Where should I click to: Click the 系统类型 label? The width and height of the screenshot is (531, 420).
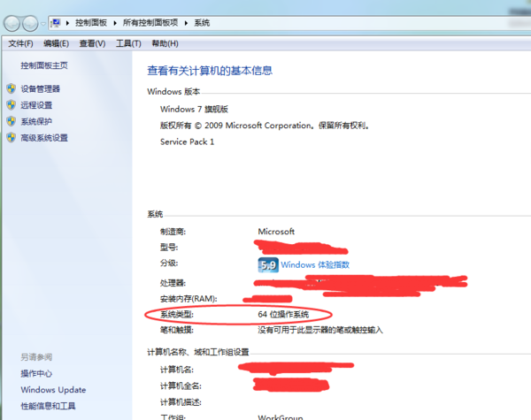[177, 315]
